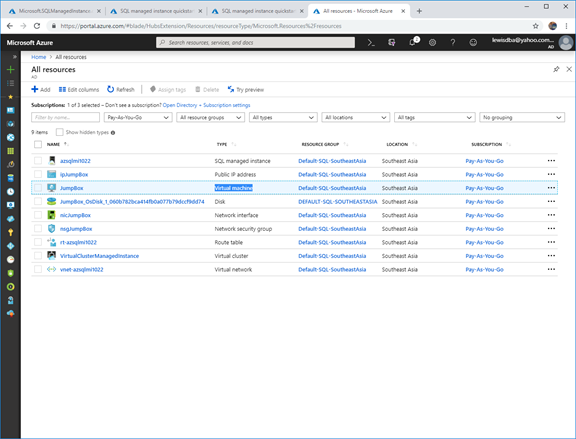Open portal settings gear icon
576x439 pixels.
click(432, 43)
